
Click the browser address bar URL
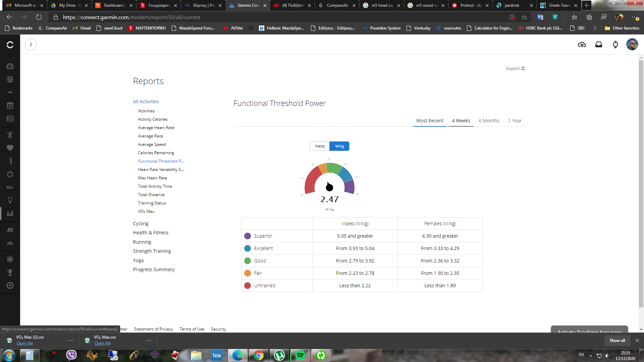pos(131,17)
